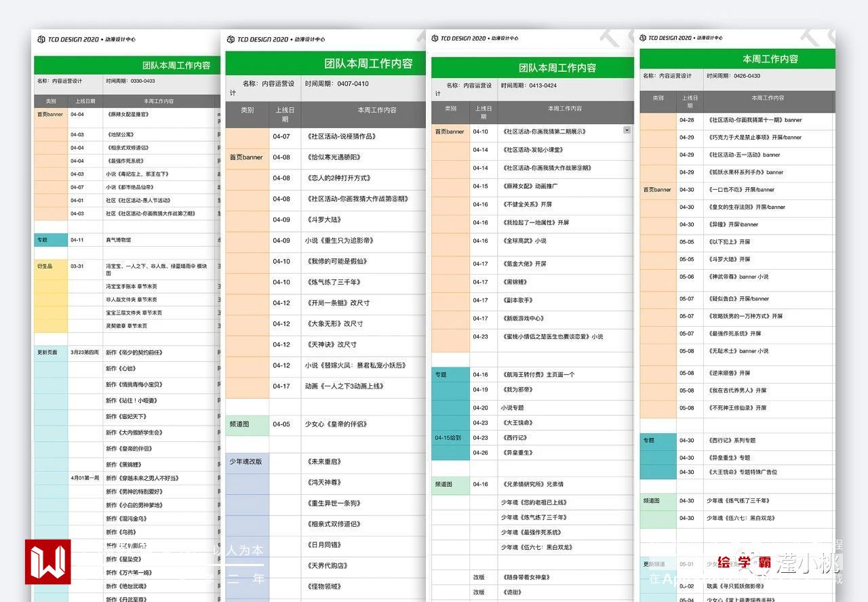This screenshot has width=868, height=602.
Task: Click the 小说《毒妃在上，邪王在下》 cell
Action: click(x=160, y=174)
